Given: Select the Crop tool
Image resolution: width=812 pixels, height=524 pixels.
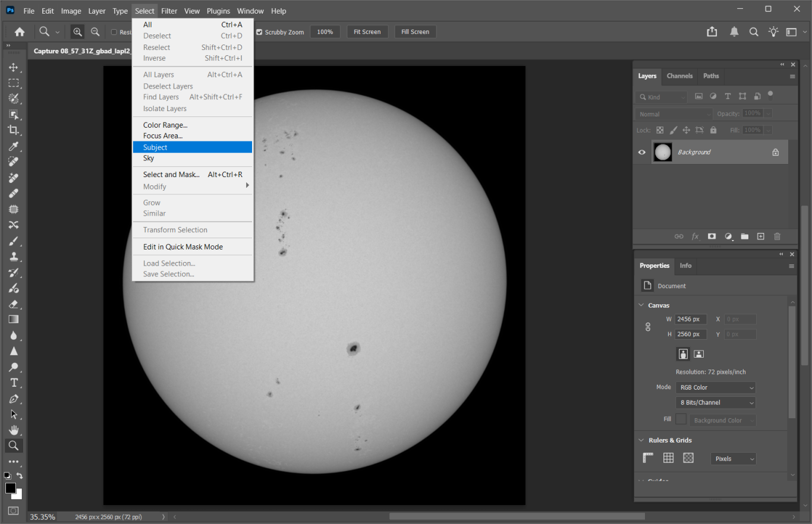Looking at the screenshot, I should pyautogui.click(x=14, y=130).
